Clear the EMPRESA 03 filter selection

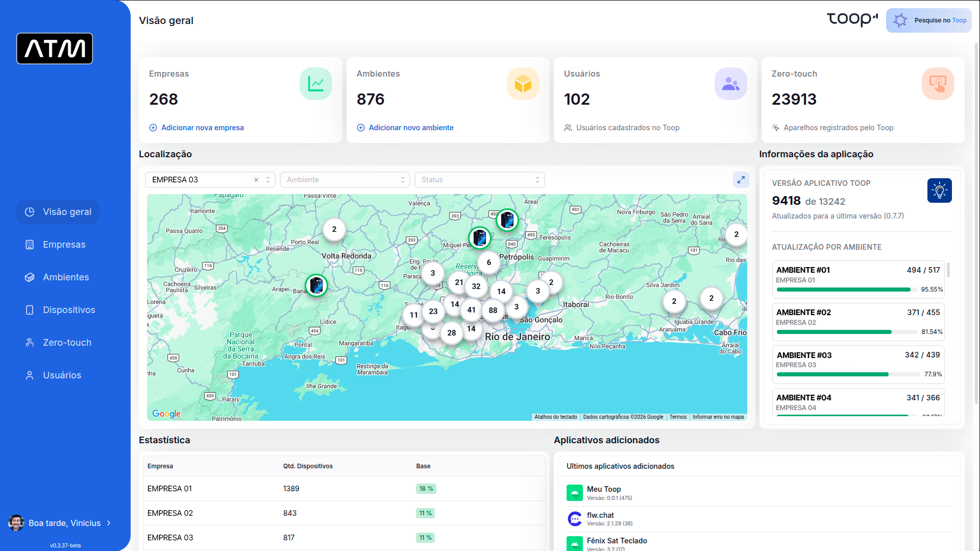[256, 180]
